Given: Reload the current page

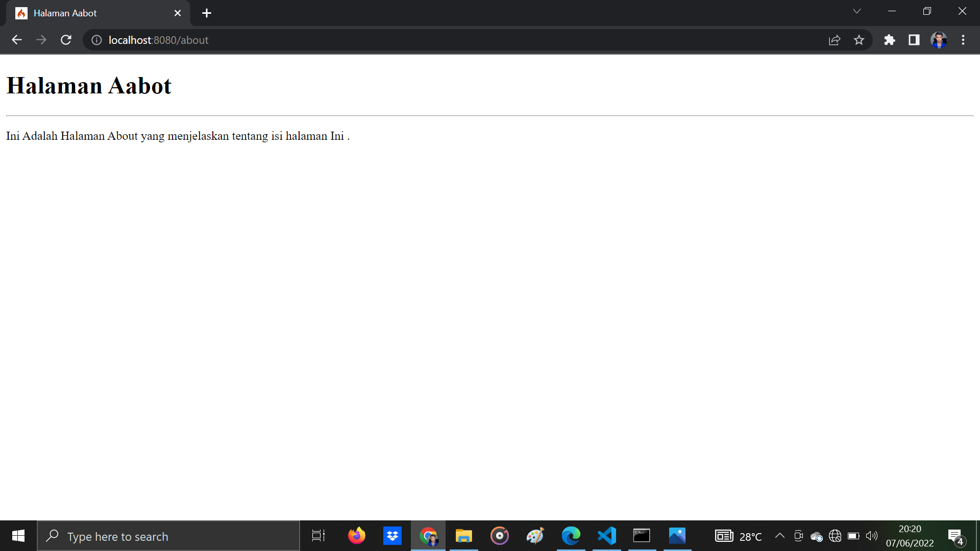Looking at the screenshot, I should coord(66,40).
